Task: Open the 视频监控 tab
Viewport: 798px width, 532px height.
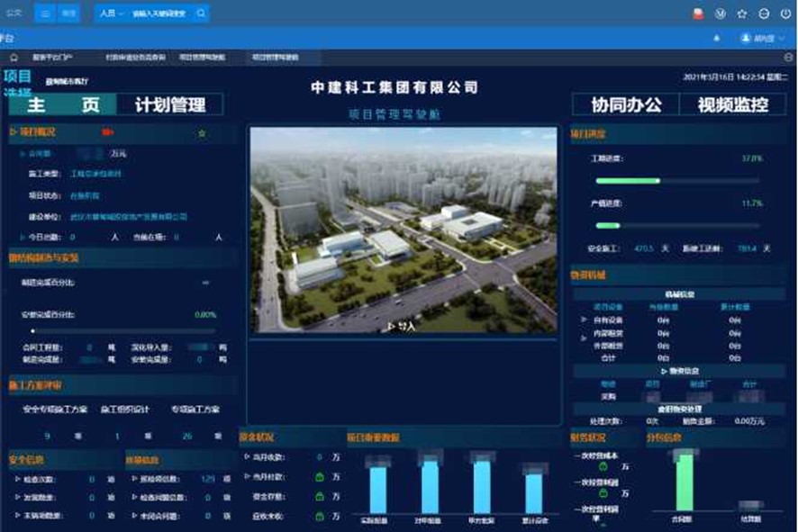Action: tap(733, 104)
